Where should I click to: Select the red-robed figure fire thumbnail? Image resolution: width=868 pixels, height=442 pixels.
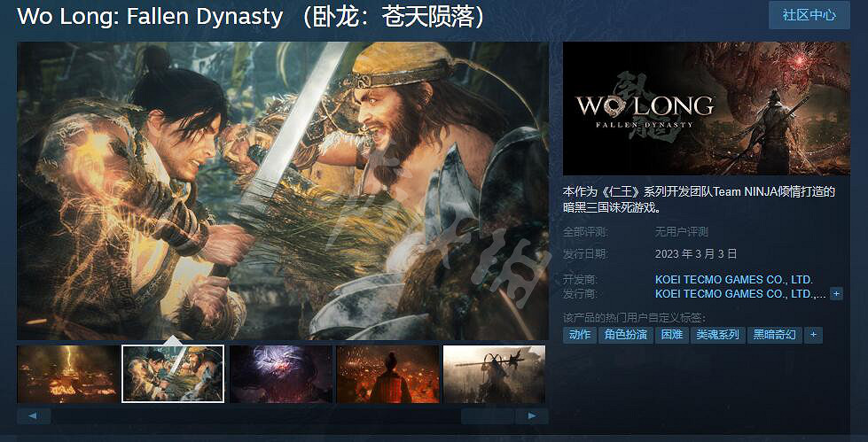[387, 374]
